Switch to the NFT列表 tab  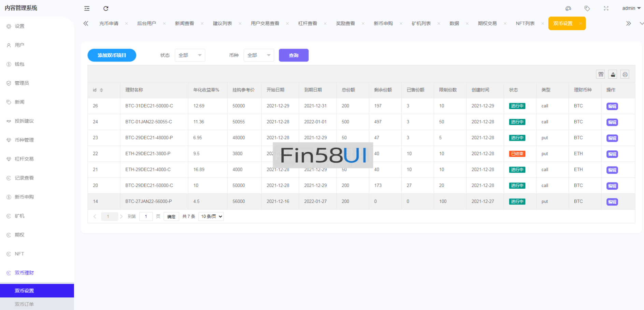coord(525,23)
